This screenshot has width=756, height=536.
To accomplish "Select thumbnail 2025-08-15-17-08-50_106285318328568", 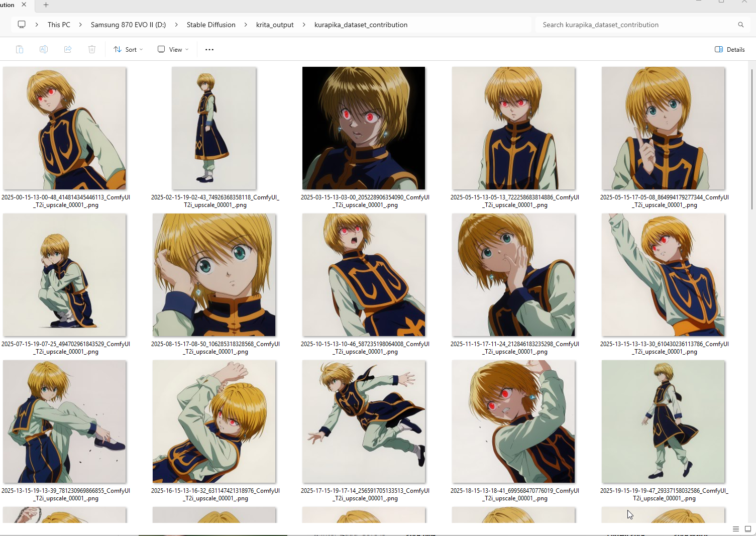I will pos(214,275).
